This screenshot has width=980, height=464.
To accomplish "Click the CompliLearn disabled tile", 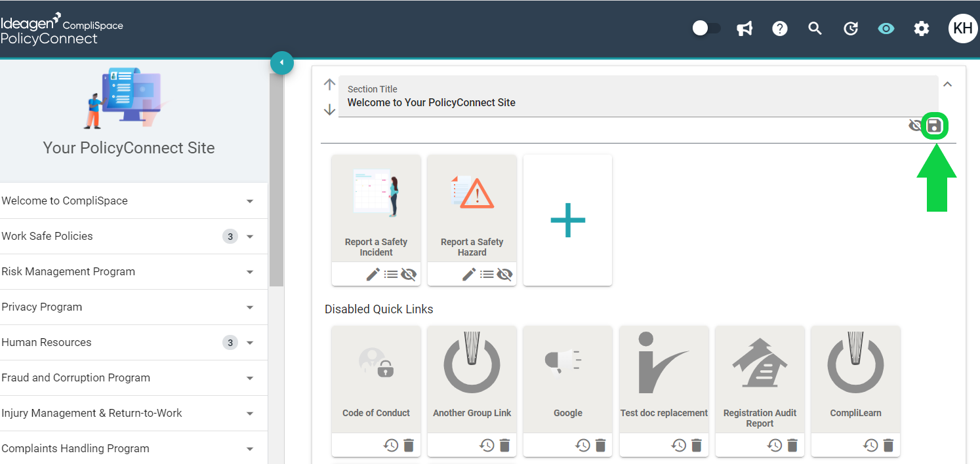I will coord(855,379).
